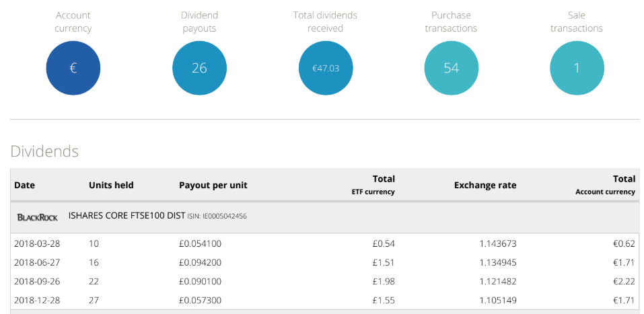Open the ISHARES CORE FTSE100 DIST fund name
The image size is (644, 314).
(x=126, y=217)
